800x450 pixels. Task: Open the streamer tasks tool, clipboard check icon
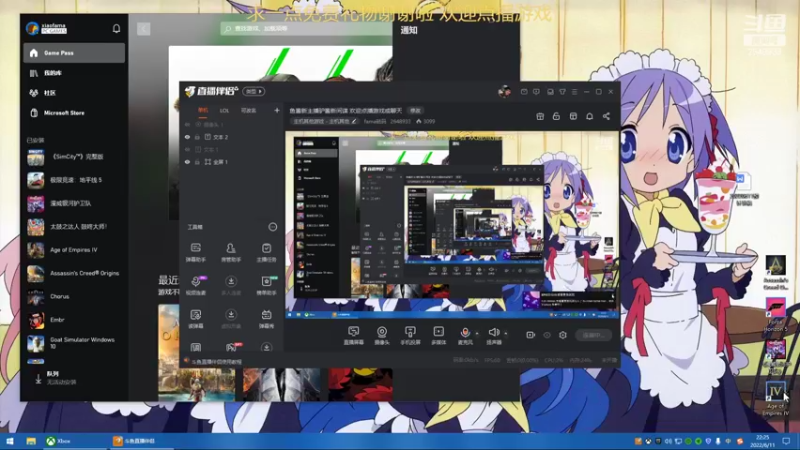click(266, 252)
